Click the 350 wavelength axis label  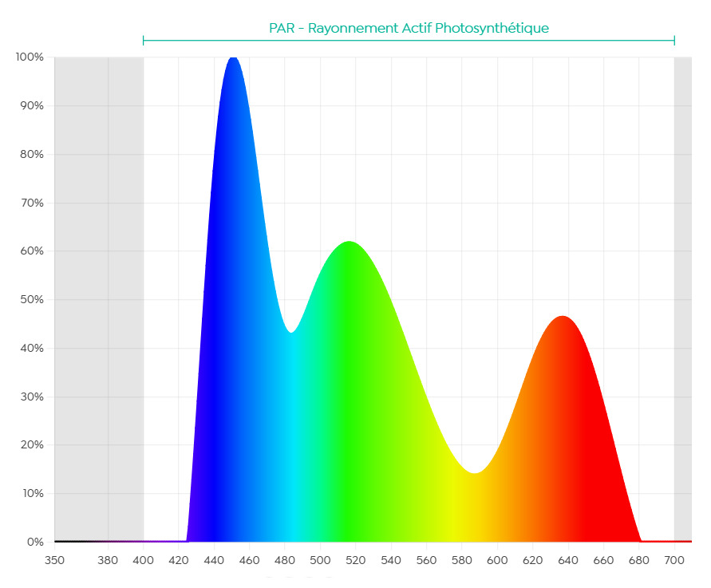(x=54, y=560)
